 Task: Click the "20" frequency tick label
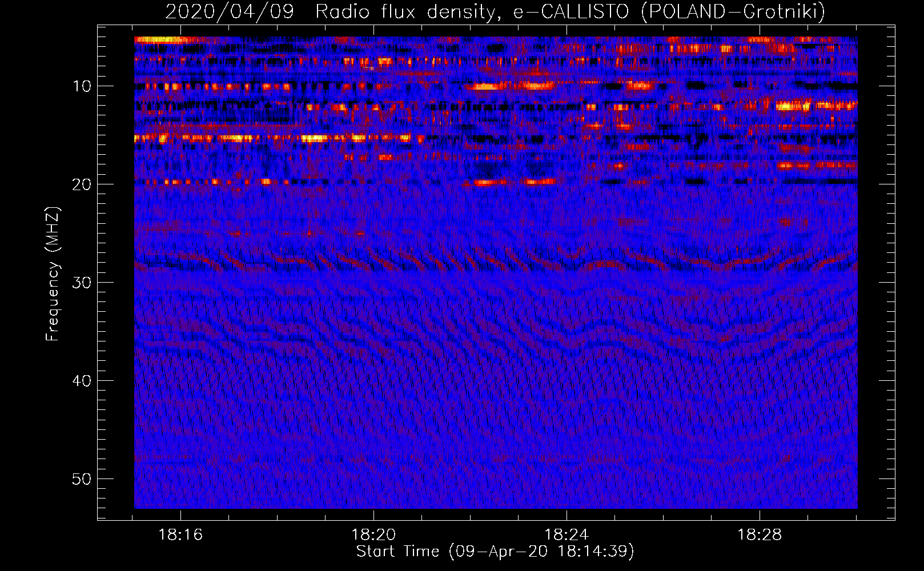click(x=82, y=184)
